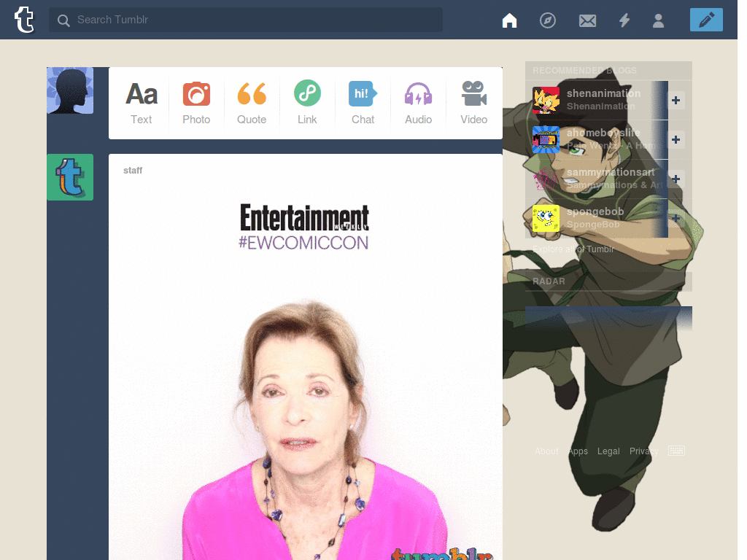Open the Explore compass icon
The height and width of the screenshot is (560, 747).
547,20
